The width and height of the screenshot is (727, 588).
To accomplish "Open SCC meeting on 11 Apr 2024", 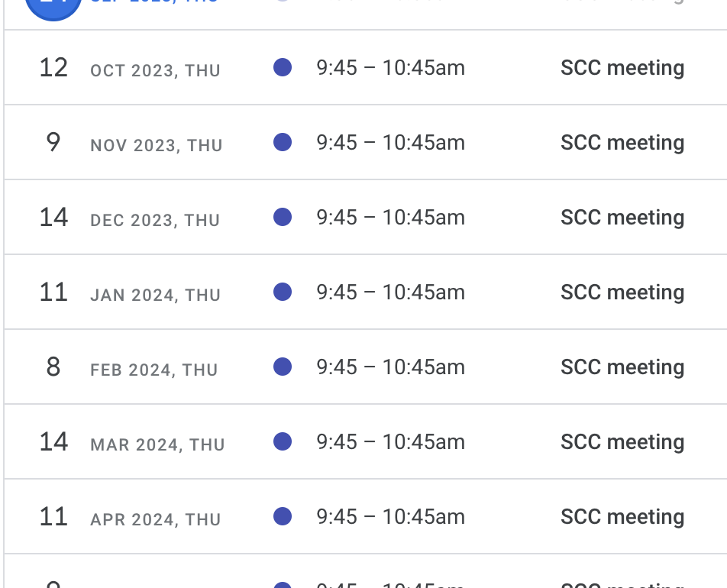I will (x=622, y=516).
